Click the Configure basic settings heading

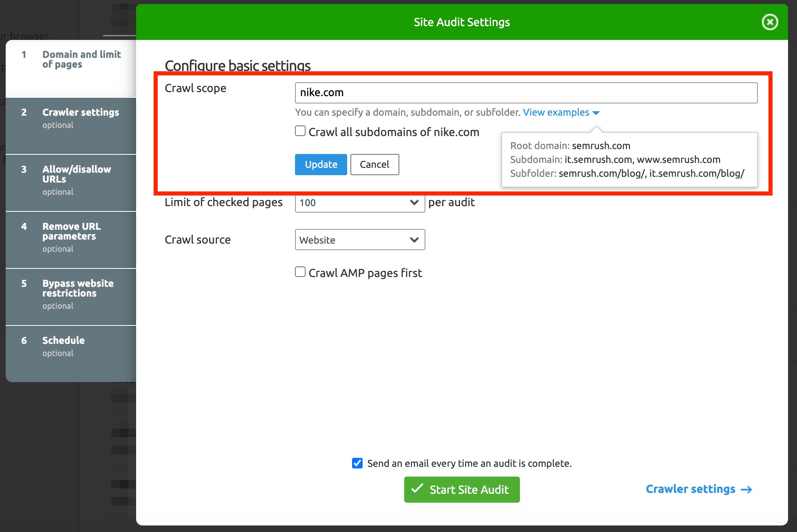tap(238, 66)
